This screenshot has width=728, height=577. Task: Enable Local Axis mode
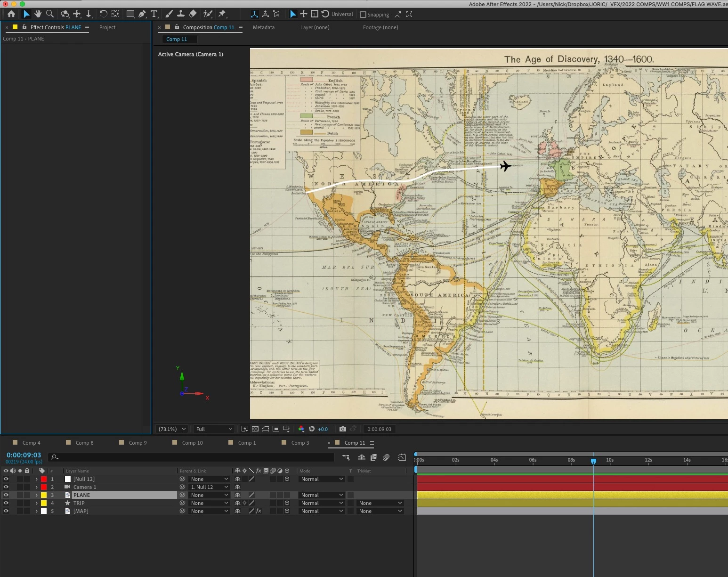tap(254, 14)
